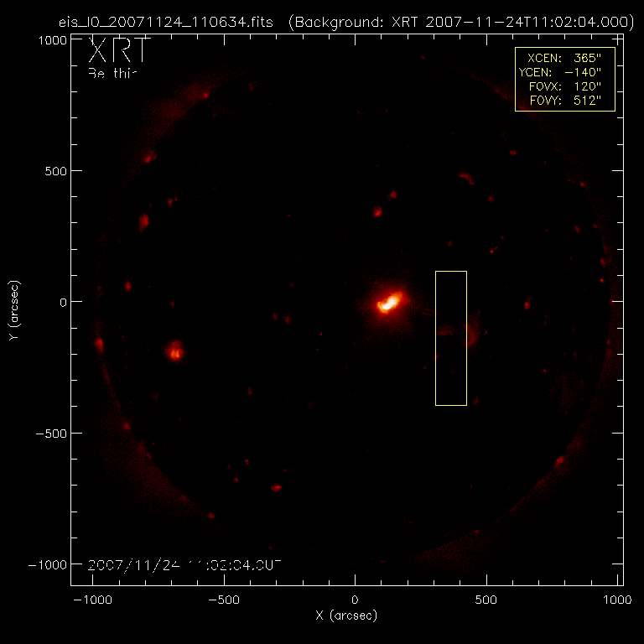644x644 pixels.
Task: Click the 0 tick label on X axis
Action: [356, 600]
